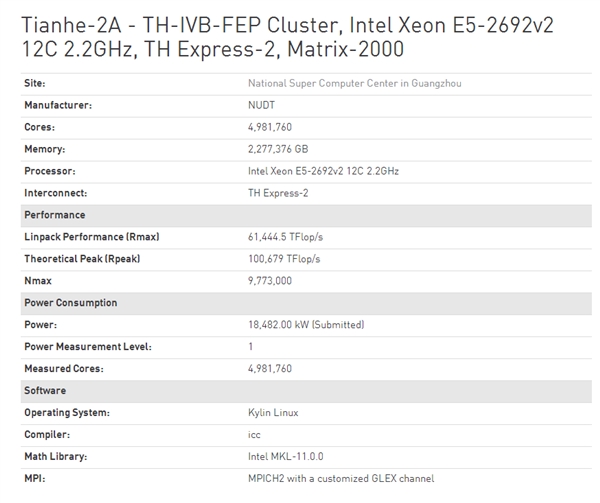Click the Power Measurement Level label

87,347
